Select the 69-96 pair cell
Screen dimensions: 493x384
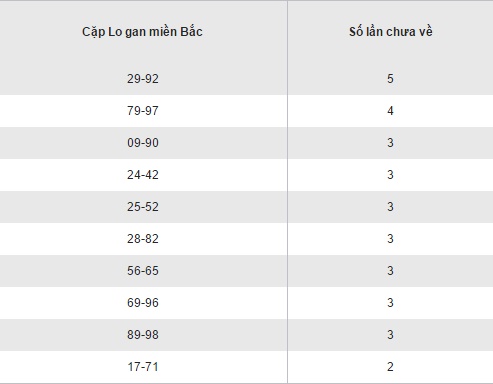pos(143,303)
